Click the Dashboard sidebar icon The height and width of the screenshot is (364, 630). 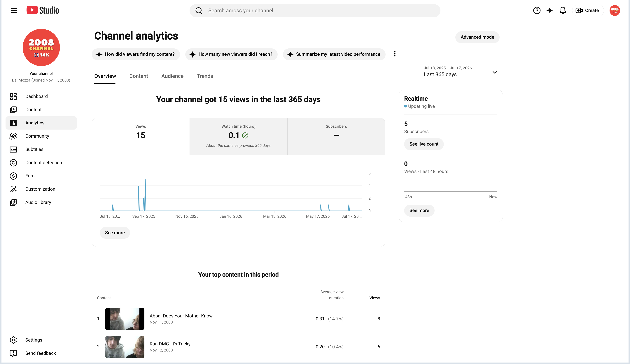pyautogui.click(x=13, y=96)
